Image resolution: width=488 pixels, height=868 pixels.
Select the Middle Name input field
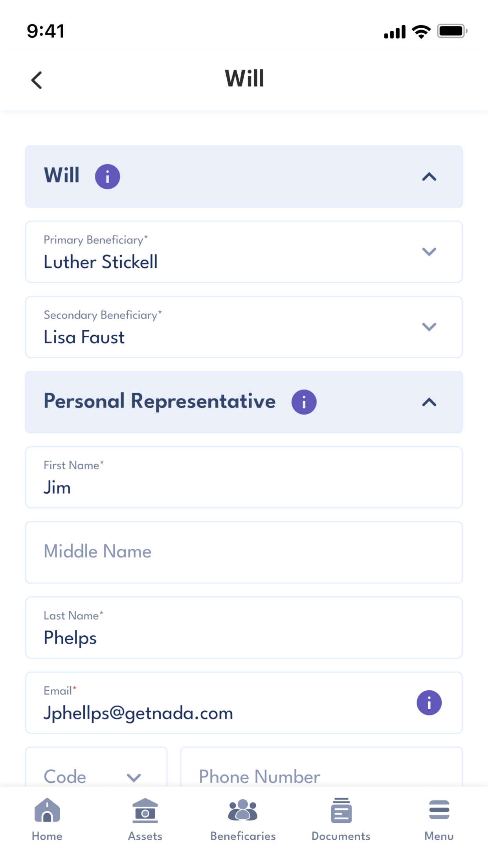pyautogui.click(x=244, y=552)
